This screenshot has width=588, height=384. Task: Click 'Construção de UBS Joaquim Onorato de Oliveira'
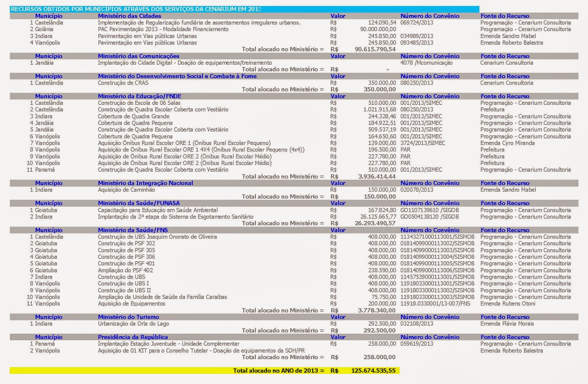click(x=157, y=237)
